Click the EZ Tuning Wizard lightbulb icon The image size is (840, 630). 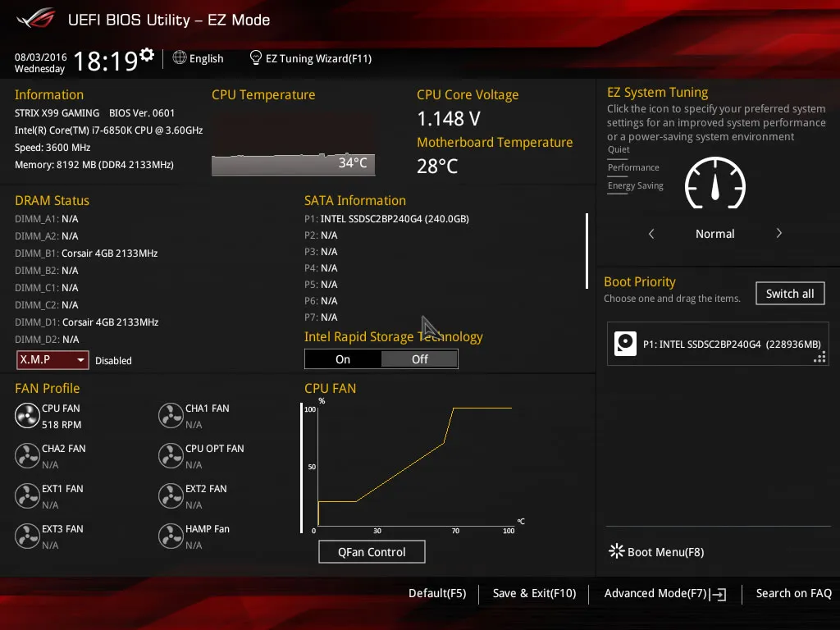[256, 57]
